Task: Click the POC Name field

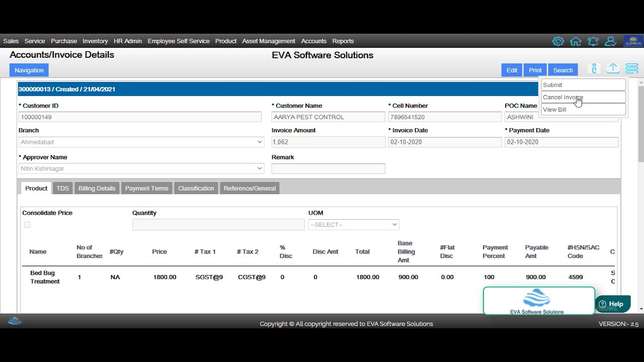Action: point(561,117)
